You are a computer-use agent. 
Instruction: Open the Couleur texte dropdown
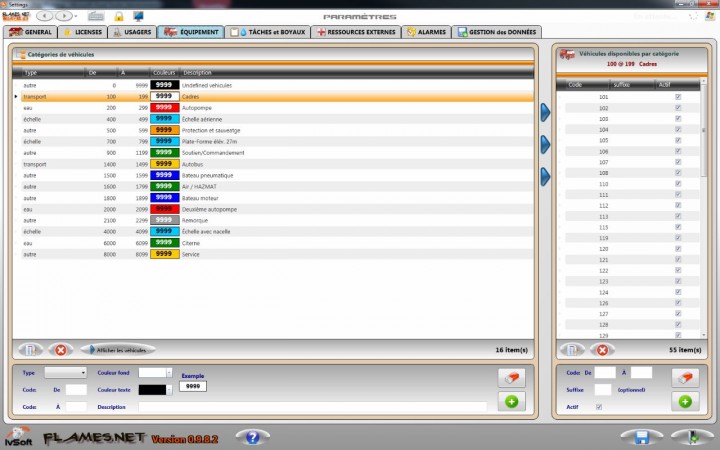tap(156, 390)
